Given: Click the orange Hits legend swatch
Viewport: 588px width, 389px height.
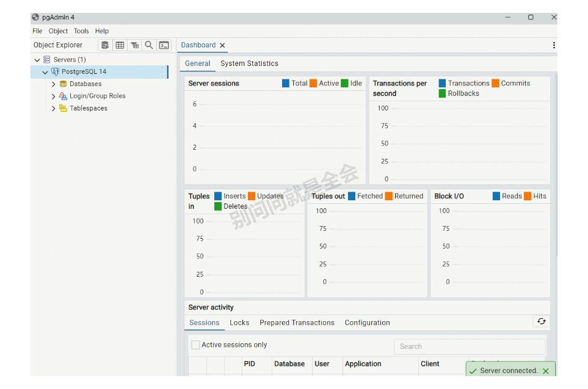Looking at the screenshot, I should (x=528, y=196).
